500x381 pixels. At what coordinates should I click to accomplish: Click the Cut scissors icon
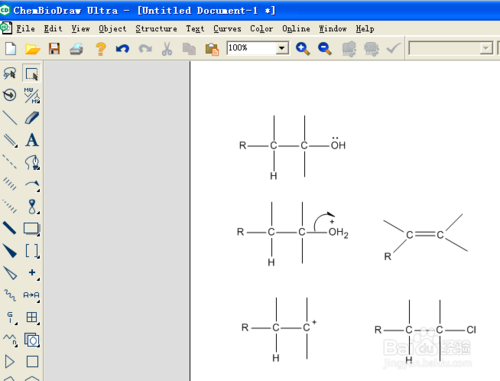(x=167, y=49)
